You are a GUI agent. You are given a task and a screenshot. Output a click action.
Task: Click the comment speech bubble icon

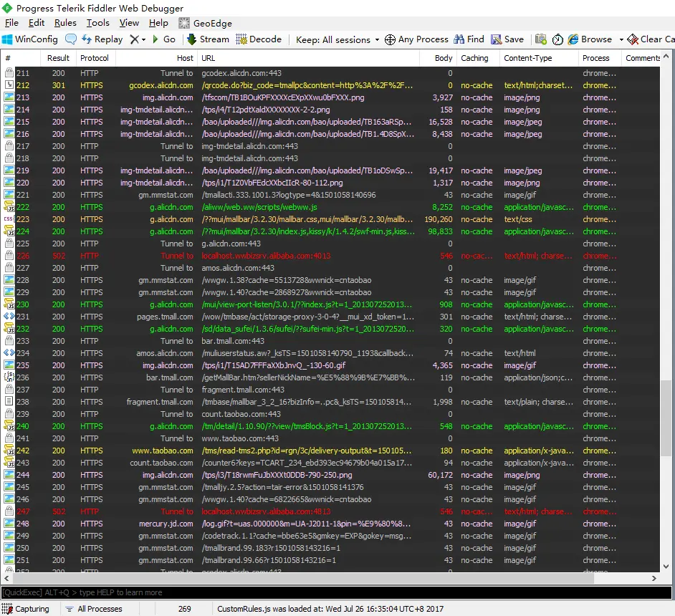click(x=71, y=39)
